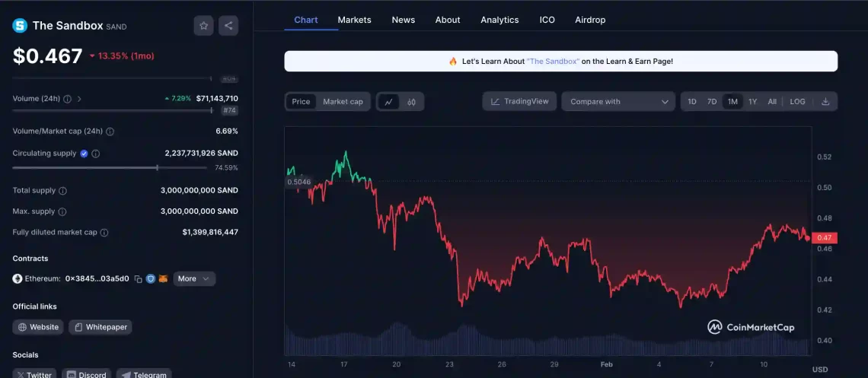Add token to MetaMask via fox icon
868x378 pixels.
click(163, 279)
